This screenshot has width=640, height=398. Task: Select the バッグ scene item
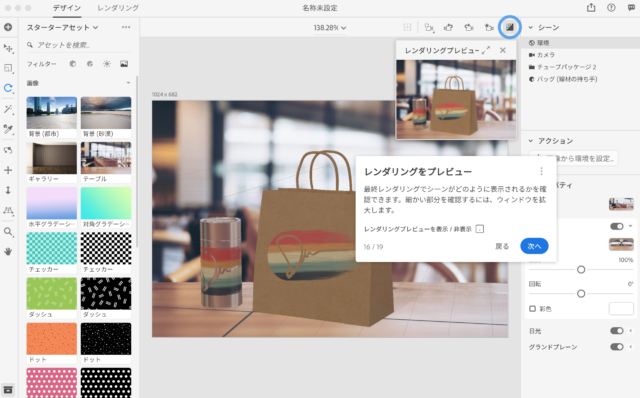580,79
